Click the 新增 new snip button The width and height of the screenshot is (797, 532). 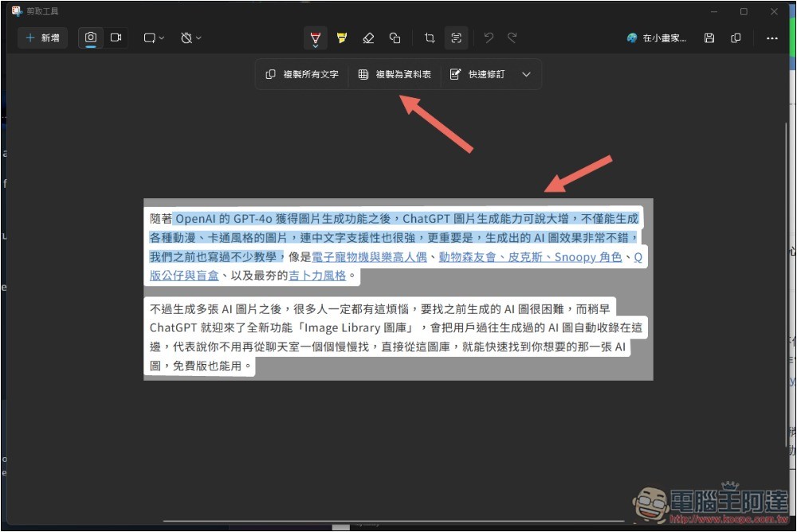(x=42, y=37)
